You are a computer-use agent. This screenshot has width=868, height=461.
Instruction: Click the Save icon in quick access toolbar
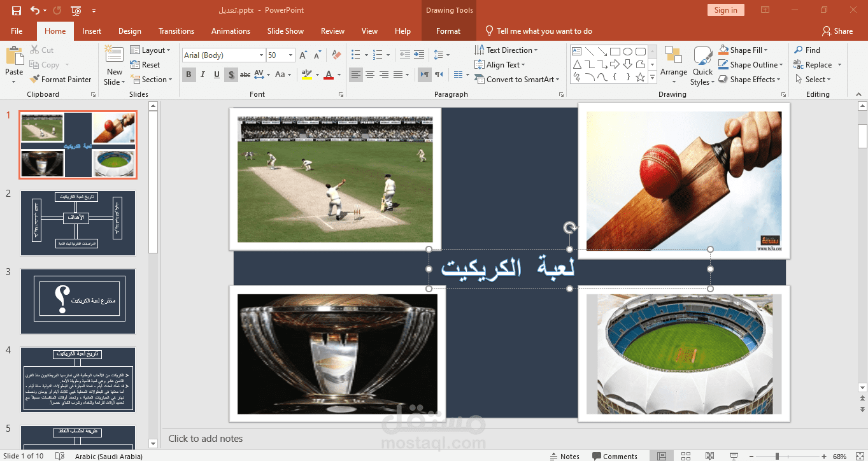pos(17,10)
